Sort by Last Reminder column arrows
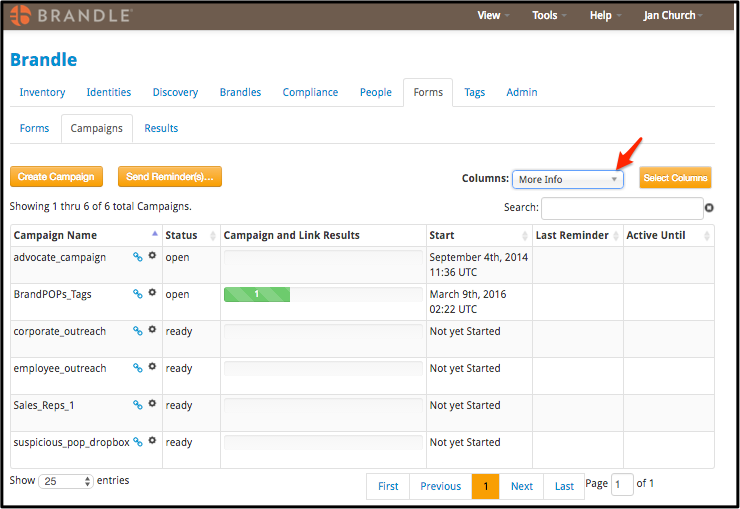The image size is (740, 509). point(616,235)
